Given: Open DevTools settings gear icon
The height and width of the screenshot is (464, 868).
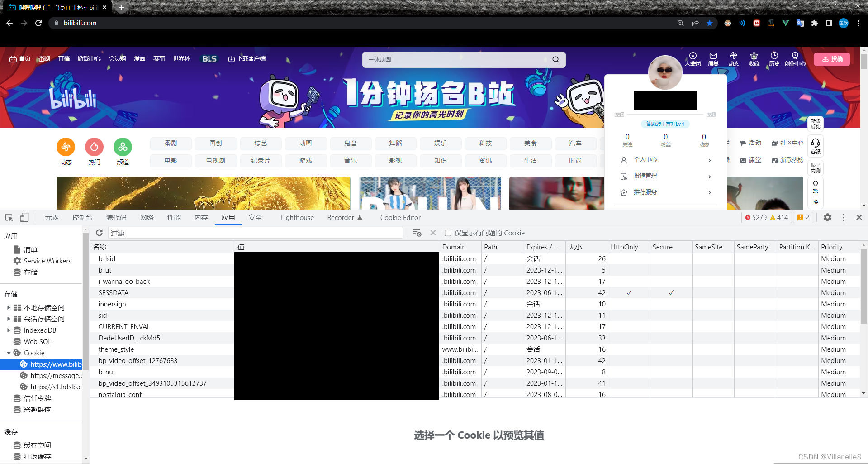Looking at the screenshot, I should coord(827,217).
